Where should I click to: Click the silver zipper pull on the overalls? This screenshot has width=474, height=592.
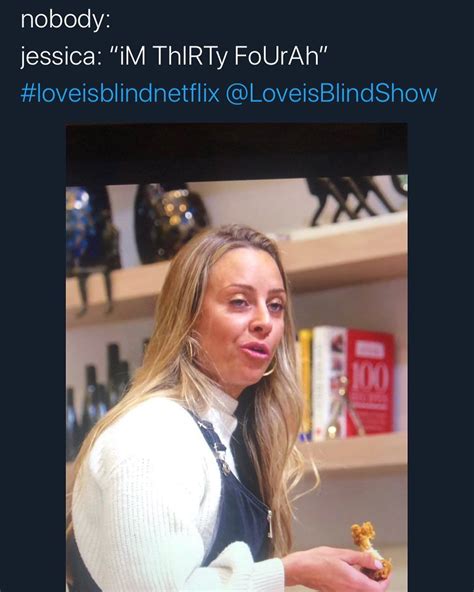point(269,523)
